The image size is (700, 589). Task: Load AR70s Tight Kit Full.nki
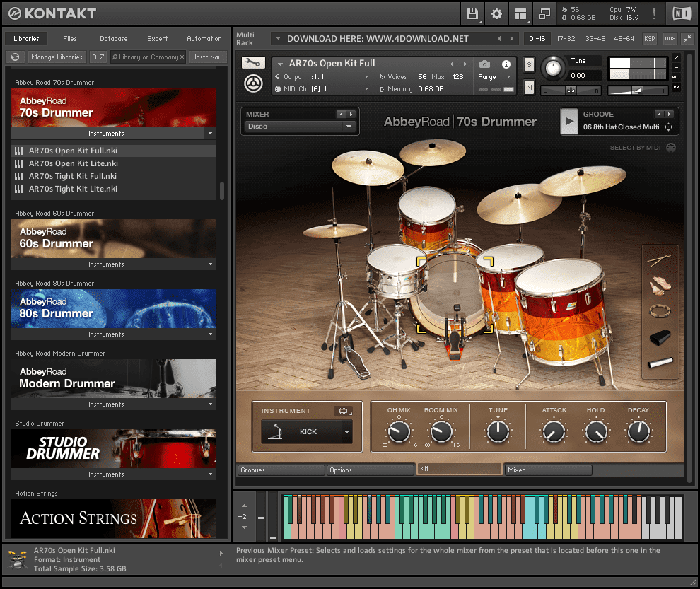pyautogui.click(x=113, y=176)
